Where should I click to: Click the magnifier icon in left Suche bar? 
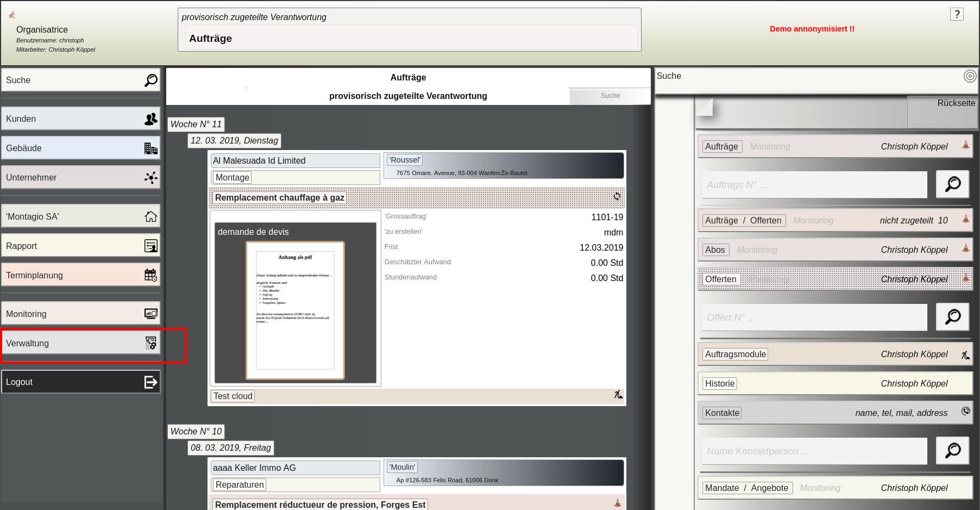click(x=150, y=80)
